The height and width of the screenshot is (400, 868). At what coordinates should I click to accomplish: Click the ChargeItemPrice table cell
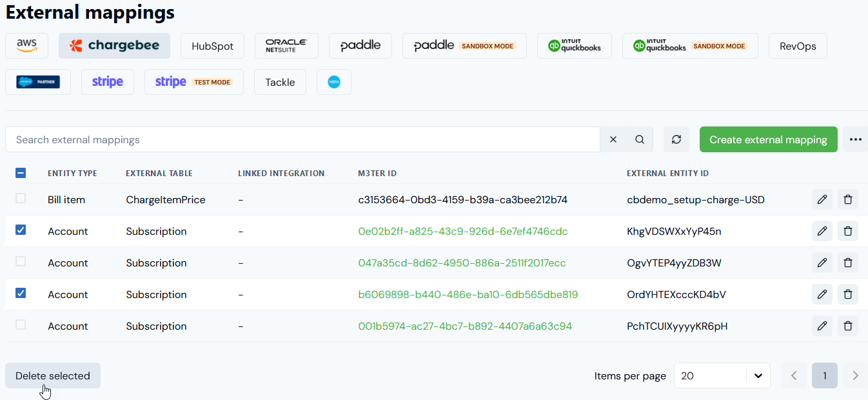pos(166,199)
